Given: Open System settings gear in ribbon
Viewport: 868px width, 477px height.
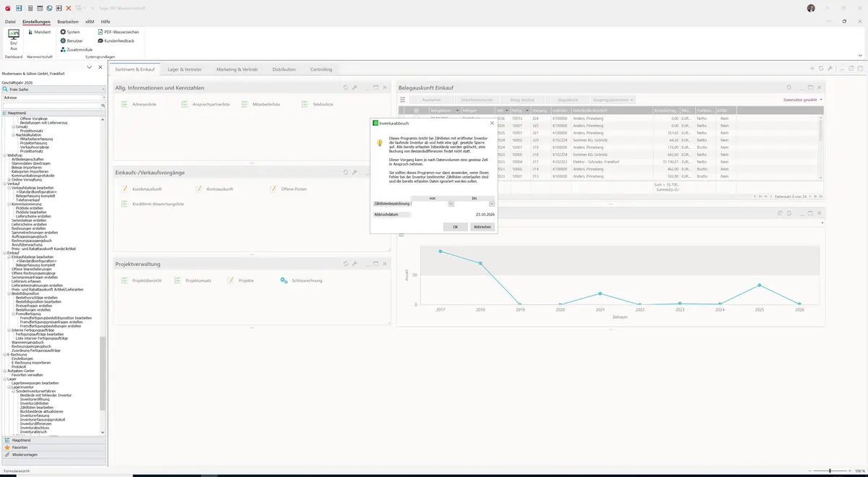Looking at the screenshot, I should (70, 33).
